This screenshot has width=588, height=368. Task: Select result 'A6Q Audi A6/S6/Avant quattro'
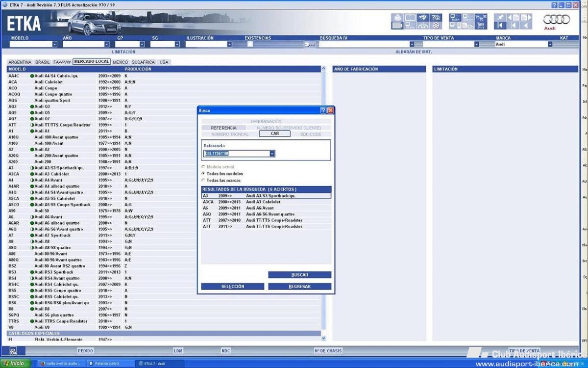267,214
